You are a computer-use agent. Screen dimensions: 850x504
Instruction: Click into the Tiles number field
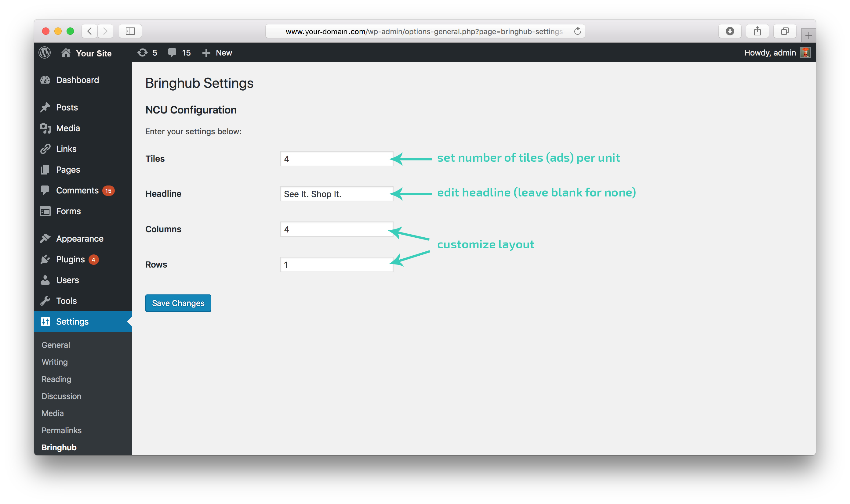coord(336,159)
